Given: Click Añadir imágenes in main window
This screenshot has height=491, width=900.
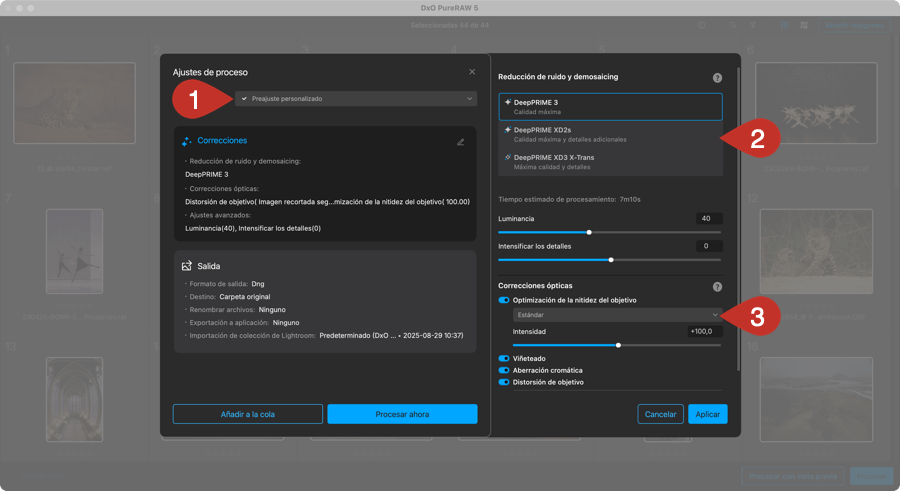Looking at the screenshot, I should [x=855, y=25].
